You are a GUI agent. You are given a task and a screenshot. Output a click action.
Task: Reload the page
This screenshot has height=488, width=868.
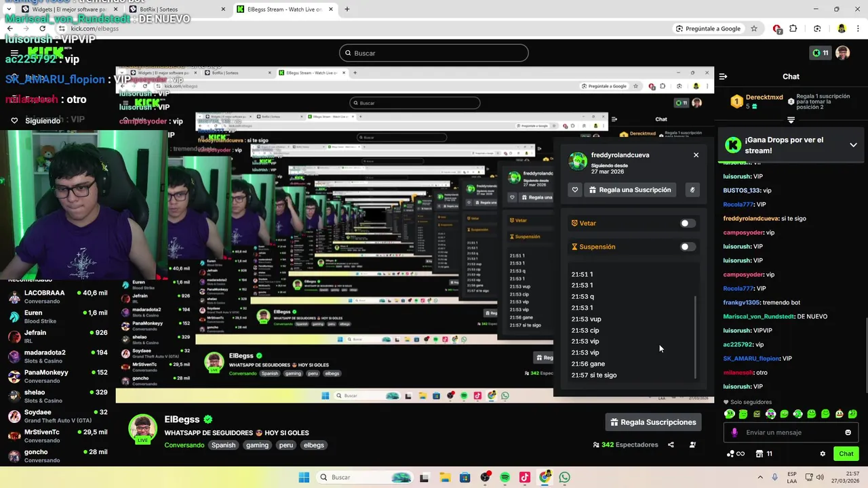(x=42, y=28)
